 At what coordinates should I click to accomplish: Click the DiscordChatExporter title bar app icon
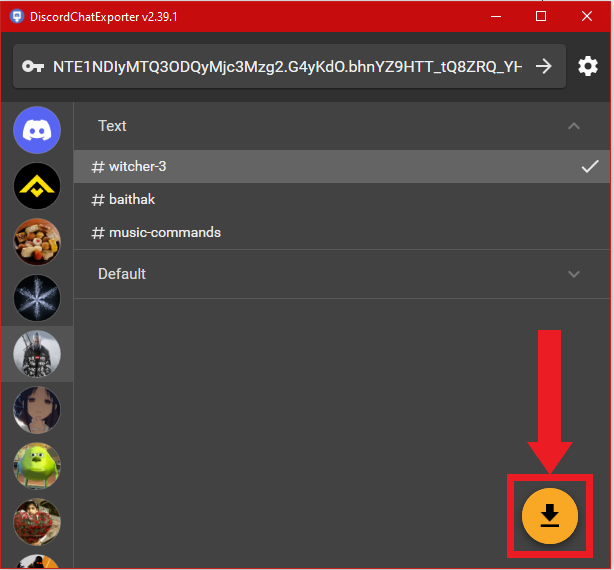coord(17,16)
